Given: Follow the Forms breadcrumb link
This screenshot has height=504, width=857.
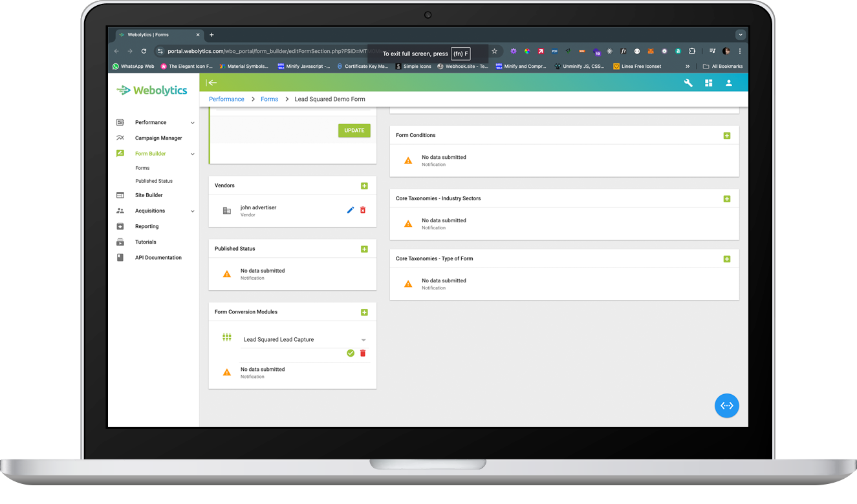Looking at the screenshot, I should (x=269, y=100).
